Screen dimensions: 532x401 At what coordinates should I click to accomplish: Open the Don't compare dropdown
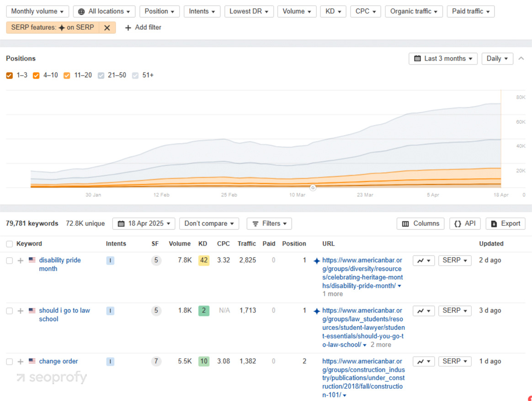tap(209, 224)
